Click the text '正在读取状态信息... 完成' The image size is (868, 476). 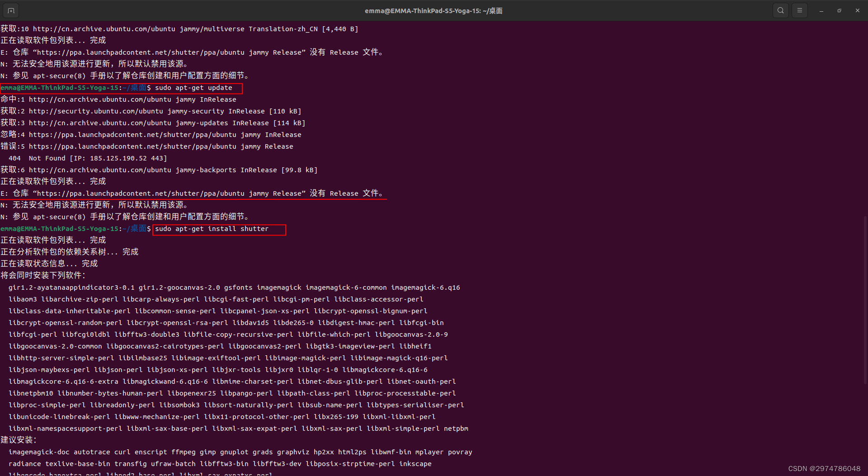click(x=49, y=264)
